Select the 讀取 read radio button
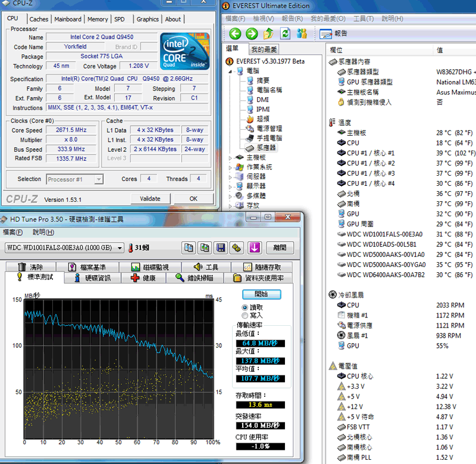The image size is (476, 464). 245,307
